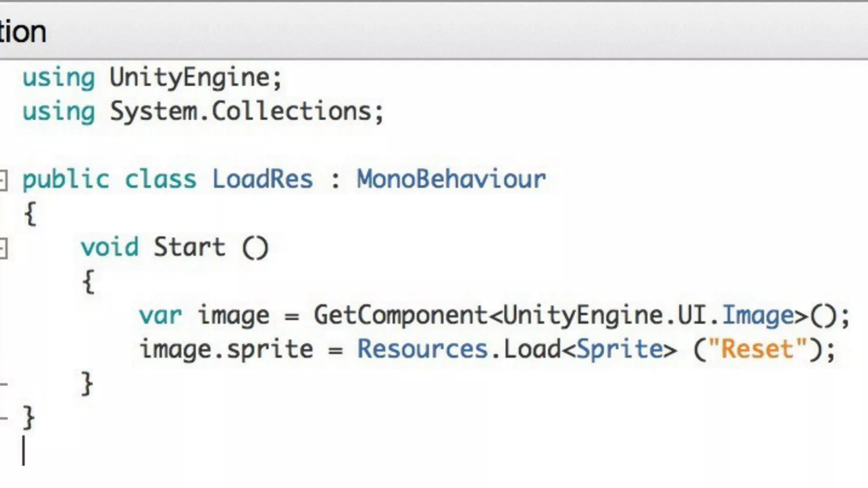Place cursor on UnityEngine in first using line
This screenshot has width=868, height=488.
point(189,78)
